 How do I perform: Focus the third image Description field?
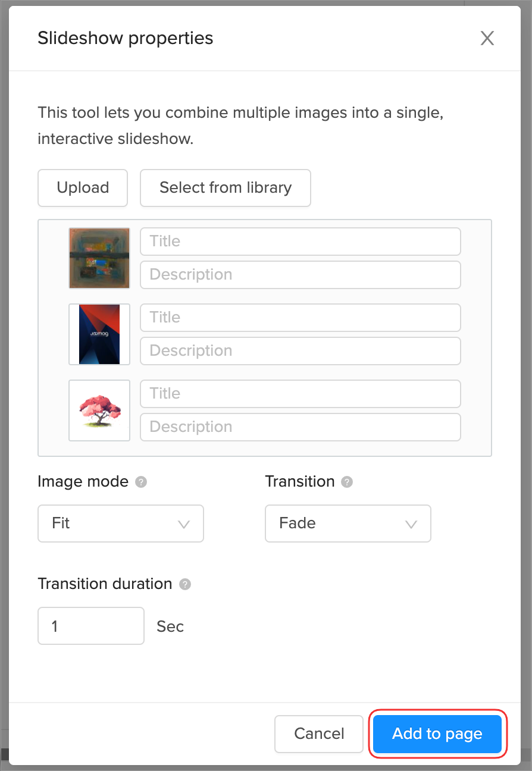point(301,427)
